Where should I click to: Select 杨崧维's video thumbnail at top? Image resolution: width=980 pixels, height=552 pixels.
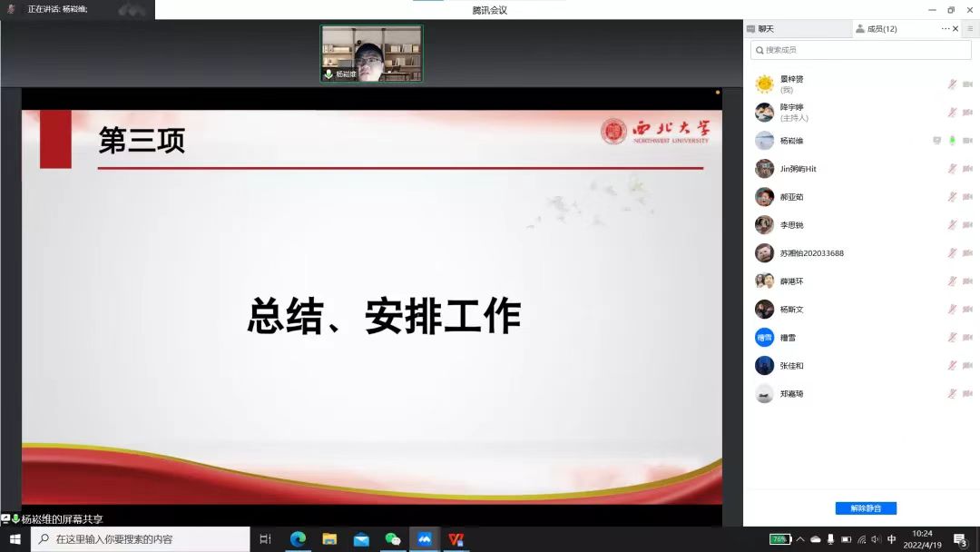(371, 54)
